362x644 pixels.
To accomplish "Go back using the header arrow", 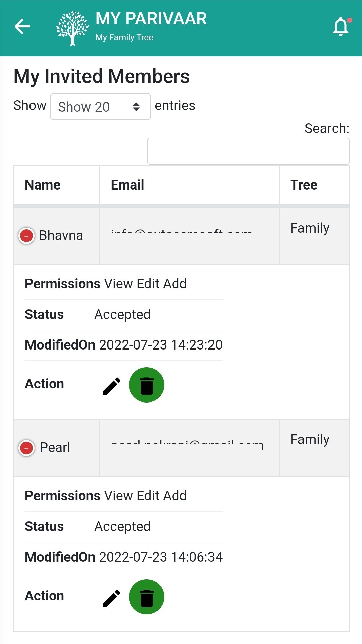I will [x=22, y=26].
